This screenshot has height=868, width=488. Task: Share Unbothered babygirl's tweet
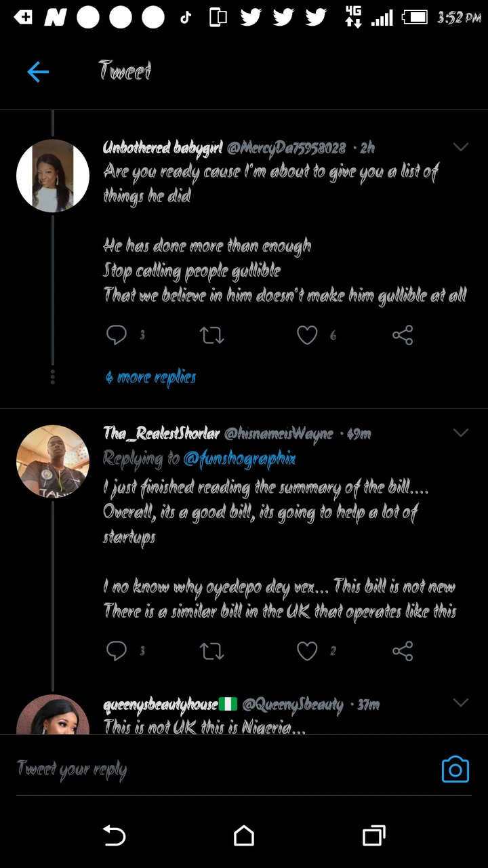click(403, 335)
